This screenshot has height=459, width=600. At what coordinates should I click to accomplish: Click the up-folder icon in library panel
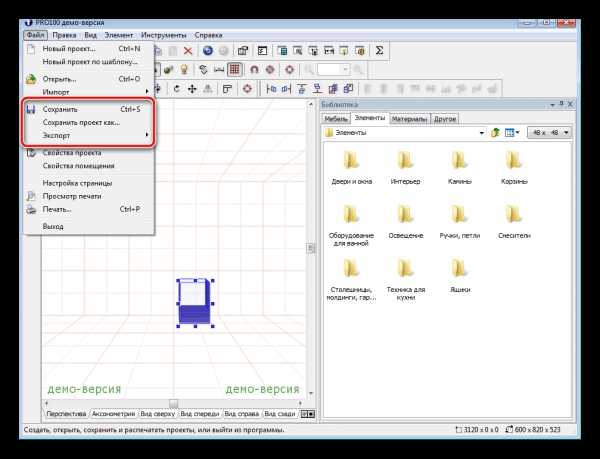tap(494, 132)
